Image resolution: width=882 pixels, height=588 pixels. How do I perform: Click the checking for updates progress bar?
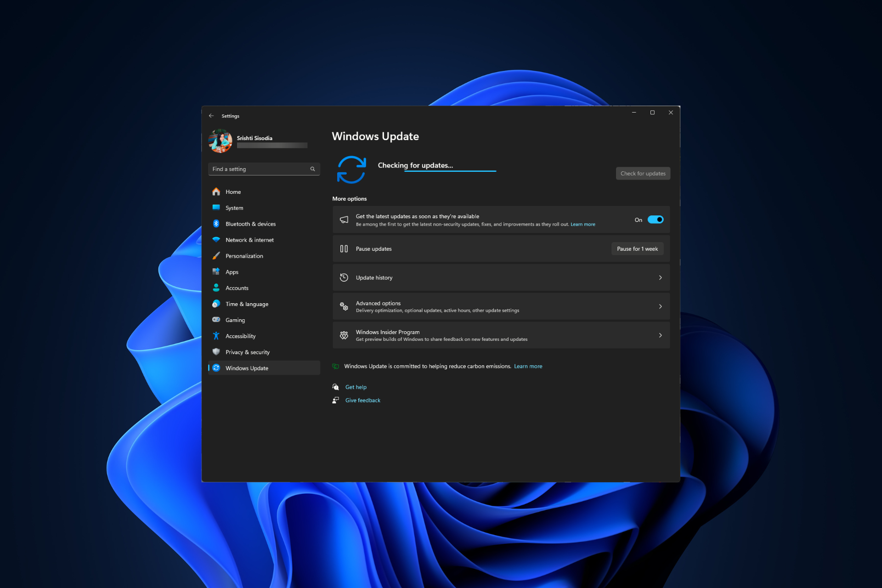click(450, 171)
